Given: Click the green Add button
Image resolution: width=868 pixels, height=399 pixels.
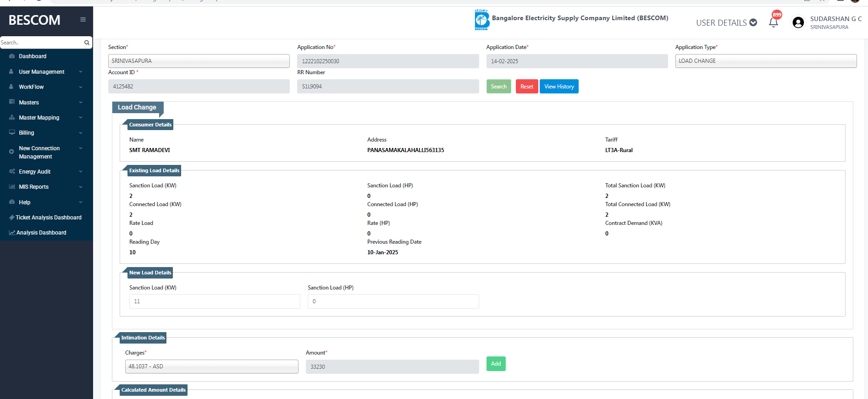Looking at the screenshot, I should click(496, 364).
